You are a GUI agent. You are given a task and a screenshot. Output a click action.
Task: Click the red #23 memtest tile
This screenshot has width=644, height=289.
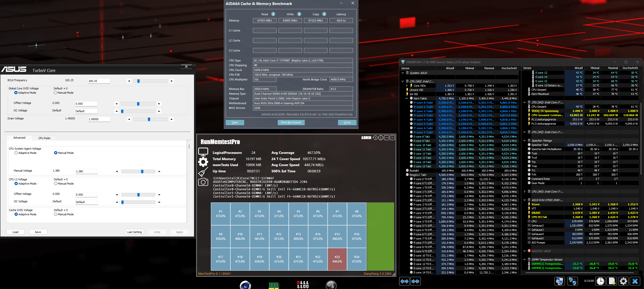click(337, 259)
